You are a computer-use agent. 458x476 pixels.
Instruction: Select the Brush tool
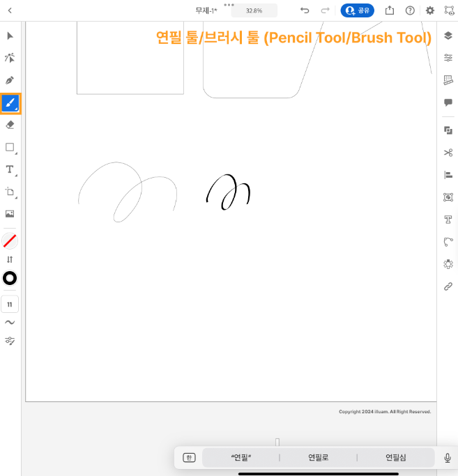(10, 103)
